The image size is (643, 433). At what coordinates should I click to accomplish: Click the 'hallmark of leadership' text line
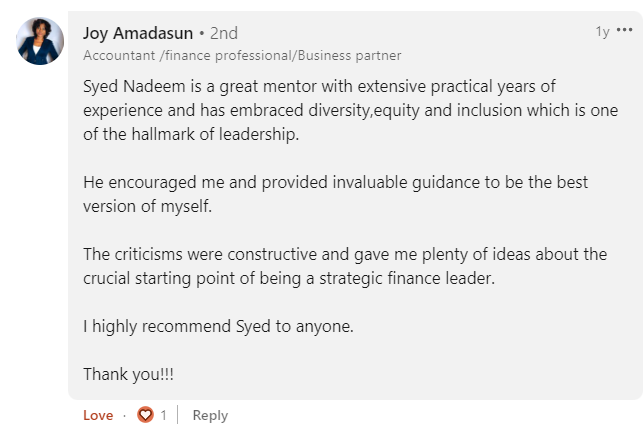[x=191, y=134]
